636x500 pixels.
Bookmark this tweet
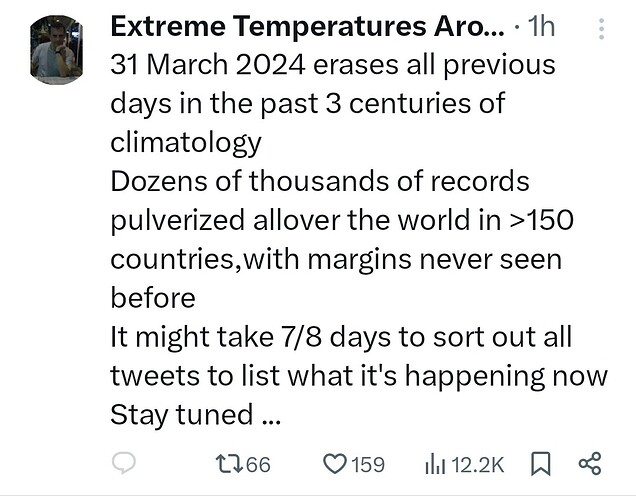tap(541, 464)
